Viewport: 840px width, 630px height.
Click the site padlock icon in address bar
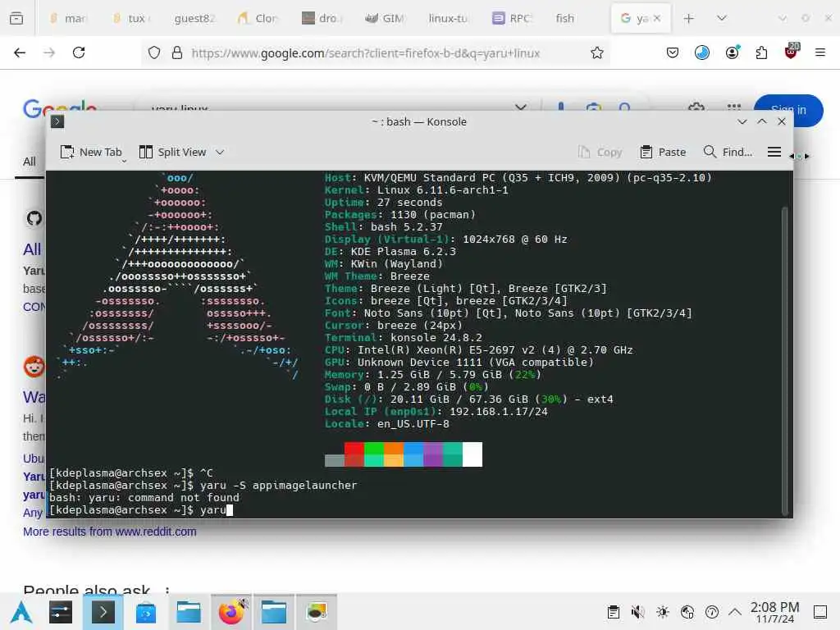177,52
